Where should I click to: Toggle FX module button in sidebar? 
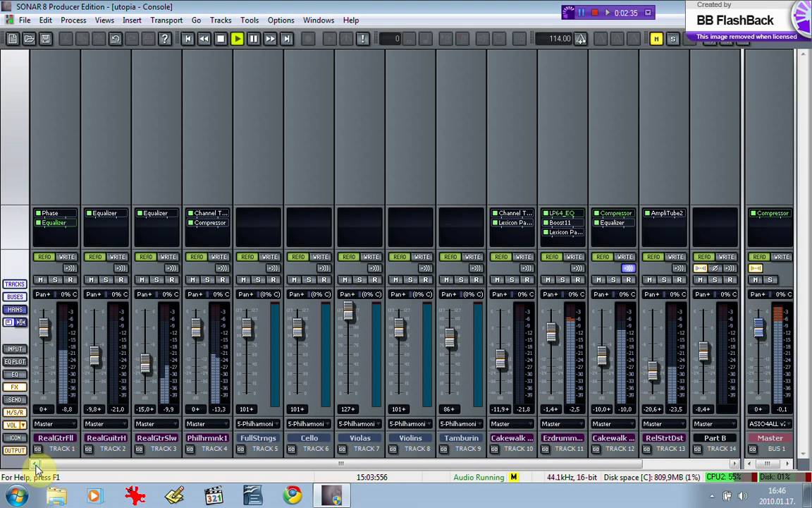(15, 387)
